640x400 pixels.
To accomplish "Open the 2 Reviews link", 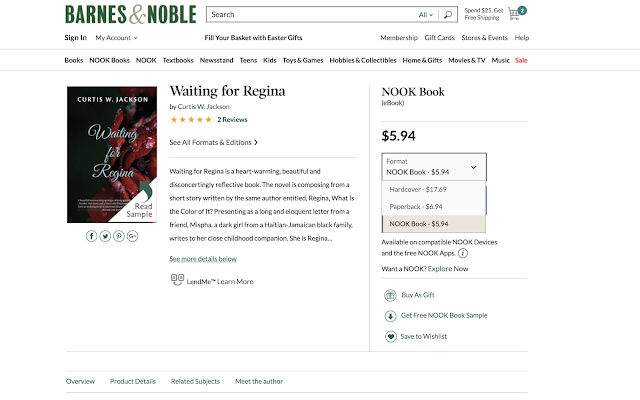I will (x=232, y=119).
